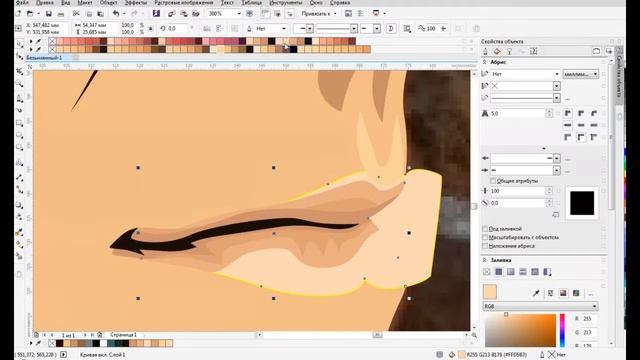Click the rotation angle 0,0 field in the property bar
The height and width of the screenshot is (360, 640).
pos(177,29)
